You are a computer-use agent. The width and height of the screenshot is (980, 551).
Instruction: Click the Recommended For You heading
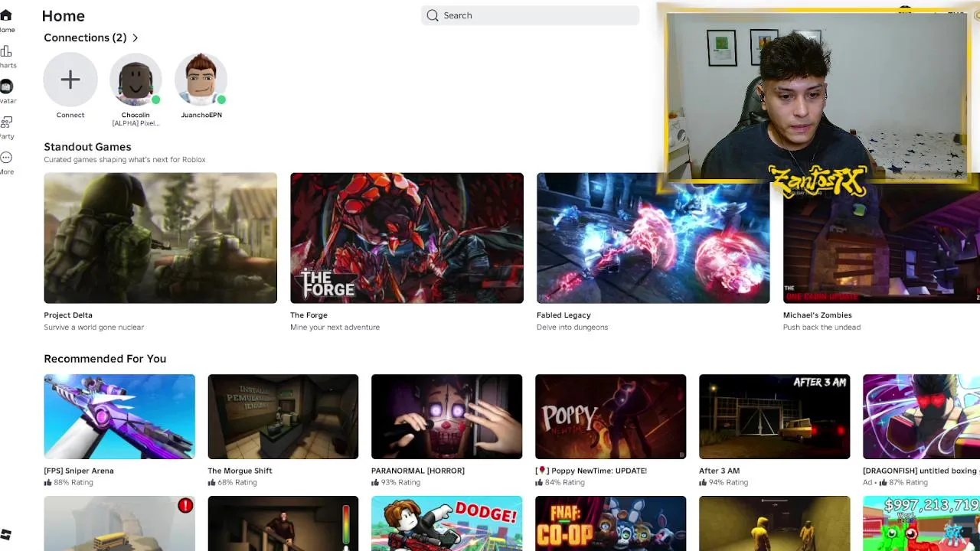click(x=105, y=359)
